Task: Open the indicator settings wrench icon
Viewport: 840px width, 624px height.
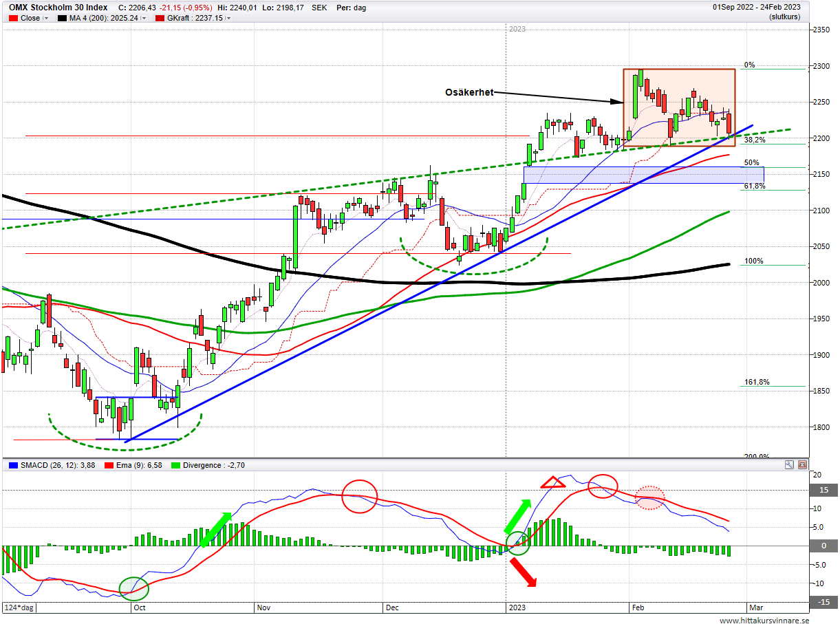Action: (x=789, y=465)
